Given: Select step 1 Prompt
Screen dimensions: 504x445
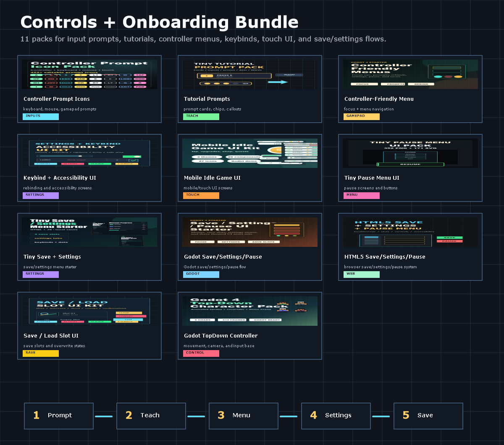Looking at the screenshot, I should click(59, 416).
